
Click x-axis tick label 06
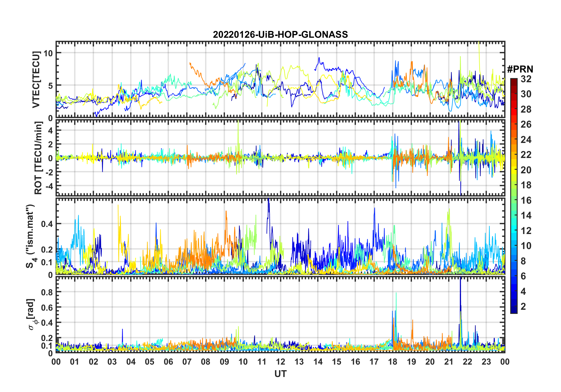coord(168,362)
